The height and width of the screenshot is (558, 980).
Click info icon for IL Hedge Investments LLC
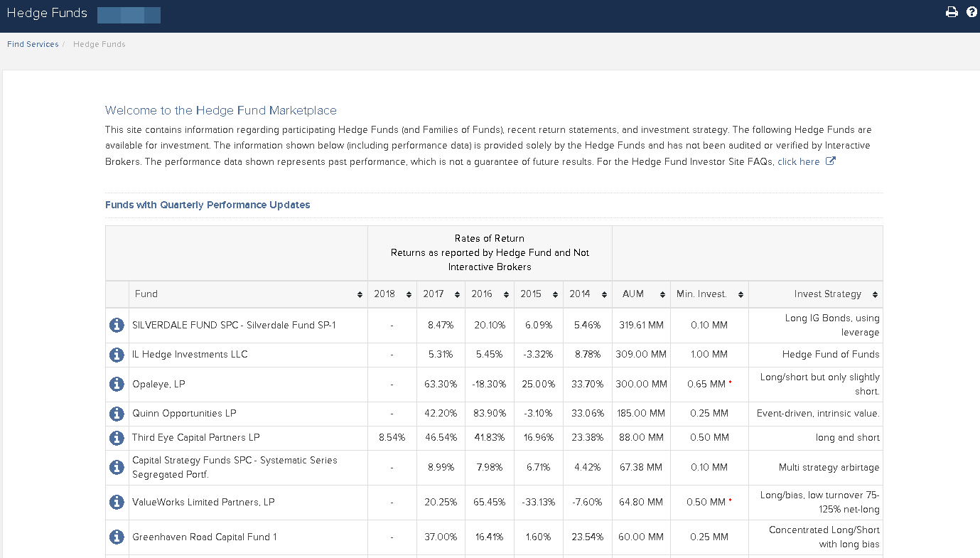pos(117,355)
